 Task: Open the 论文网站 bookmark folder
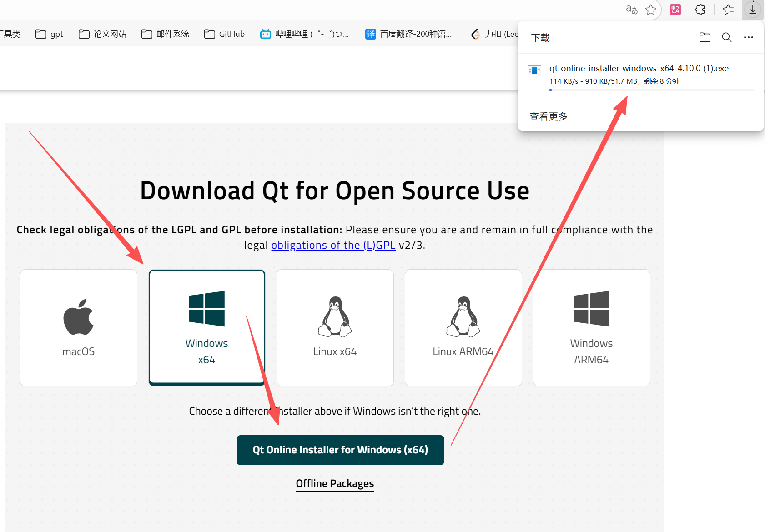coord(102,34)
